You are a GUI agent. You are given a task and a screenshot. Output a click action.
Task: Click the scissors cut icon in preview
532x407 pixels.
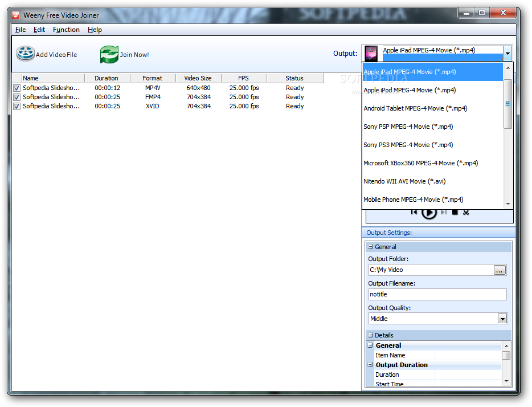tap(466, 213)
